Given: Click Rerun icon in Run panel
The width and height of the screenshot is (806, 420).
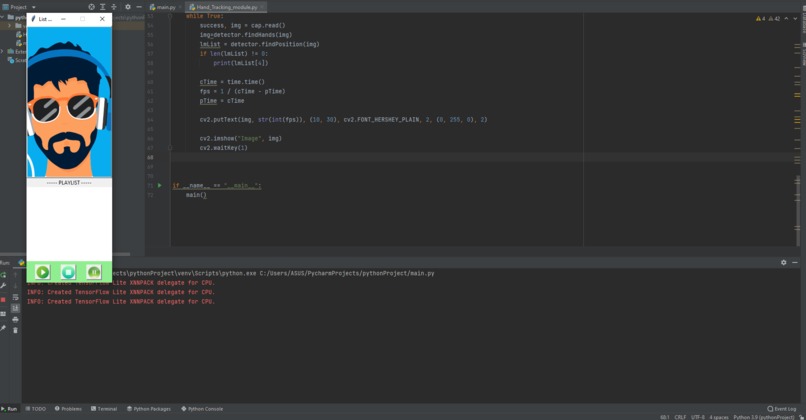Looking at the screenshot, I should [3, 275].
